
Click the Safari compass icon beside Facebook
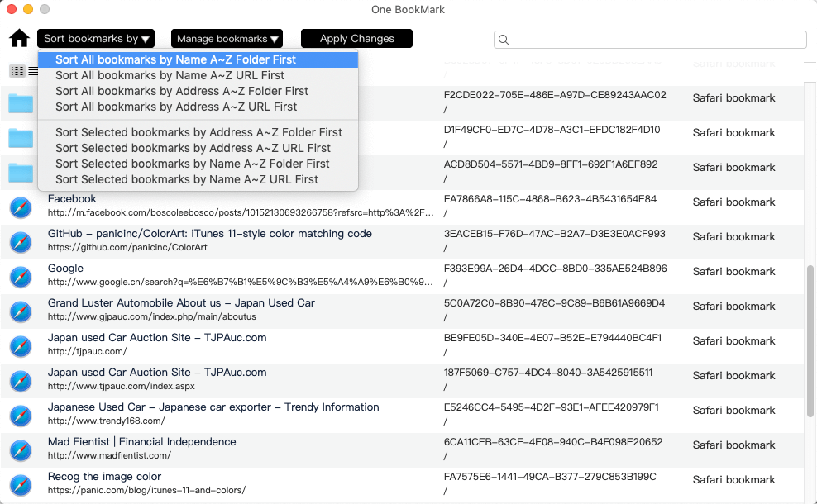click(x=20, y=207)
